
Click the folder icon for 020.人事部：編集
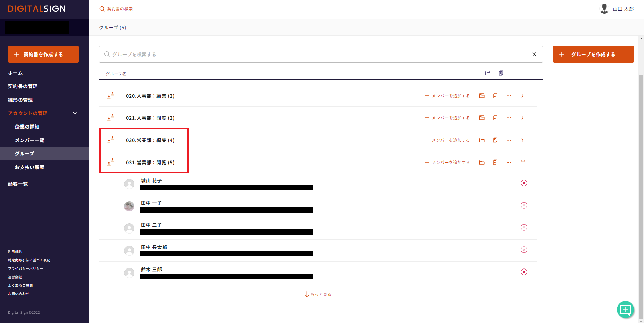coord(482,96)
